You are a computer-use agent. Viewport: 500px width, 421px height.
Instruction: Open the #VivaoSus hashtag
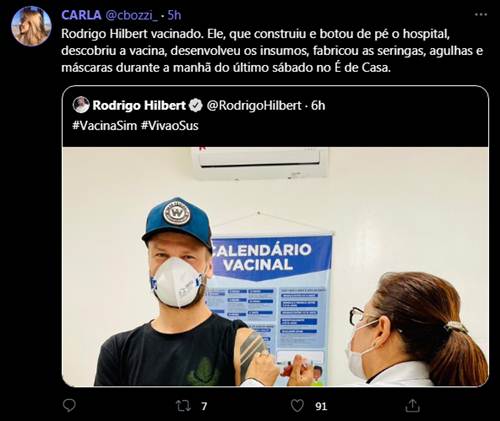point(170,126)
